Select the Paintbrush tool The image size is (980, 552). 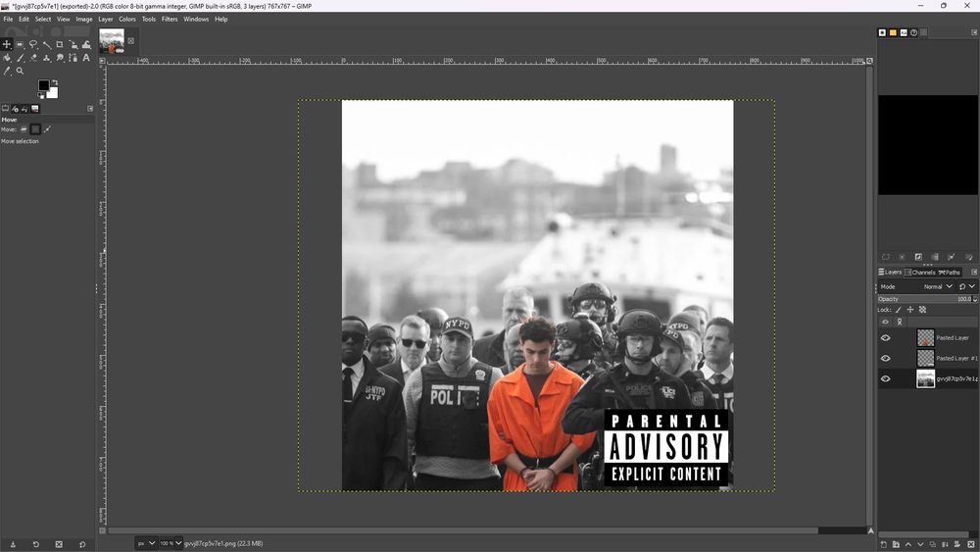(x=20, y=58)
